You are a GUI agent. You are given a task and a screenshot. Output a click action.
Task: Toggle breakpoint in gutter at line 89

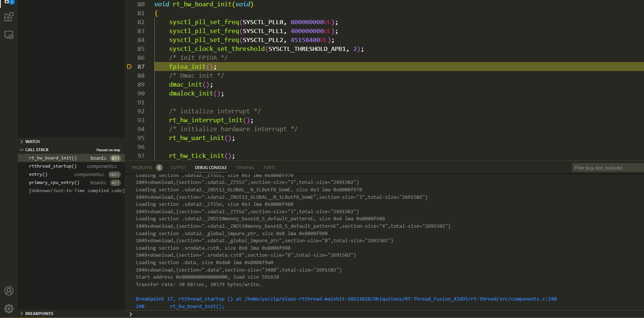(129, 84)
